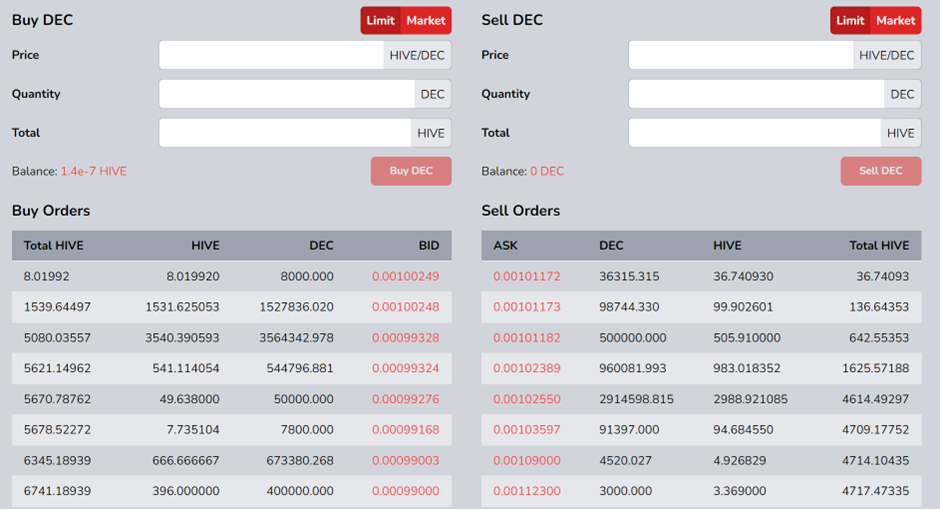Image resolution: width=940 pixels, height=509 pixels.
Task: Select Market order type in Sell DEC
Action: pyautogui.click(x=895, y=20)
